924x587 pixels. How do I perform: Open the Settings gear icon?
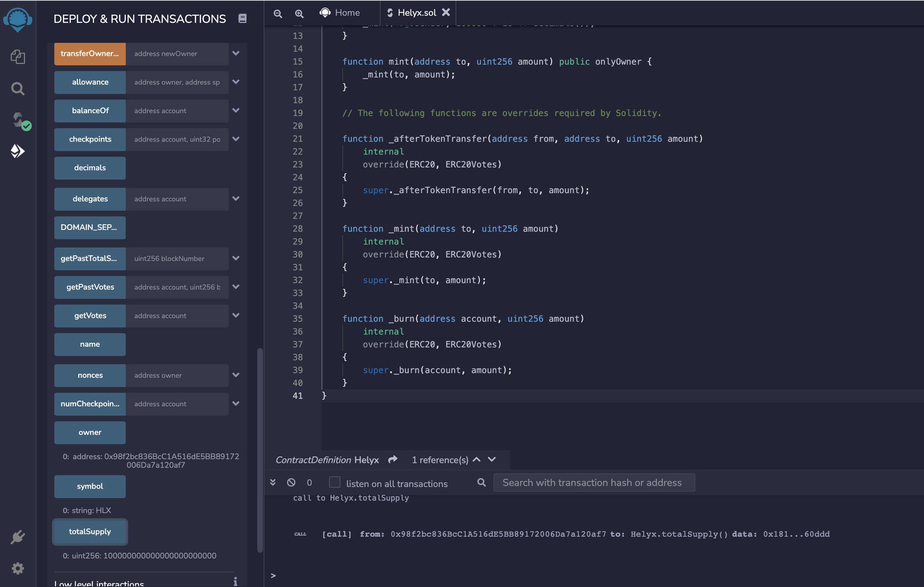18,568
